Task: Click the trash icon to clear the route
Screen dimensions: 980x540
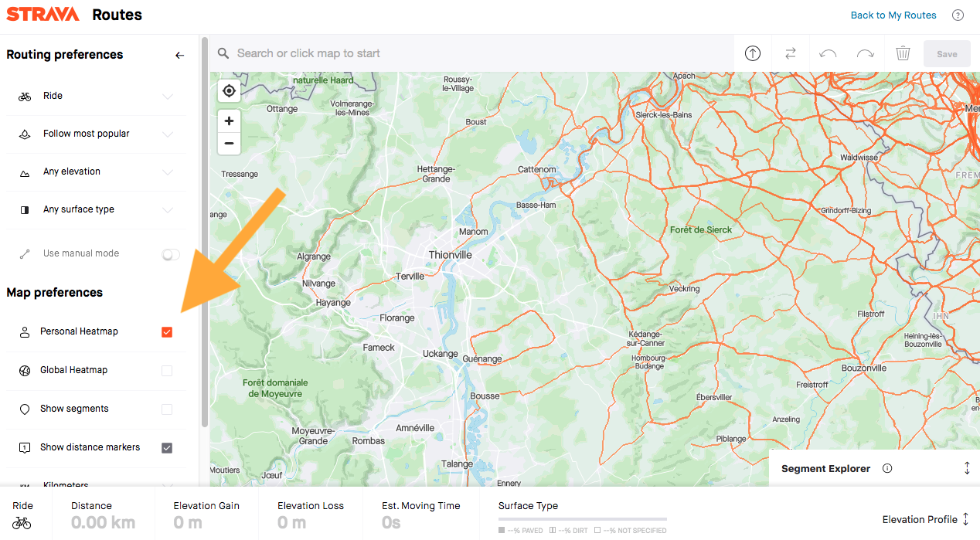Action: (x=903, y=53)
